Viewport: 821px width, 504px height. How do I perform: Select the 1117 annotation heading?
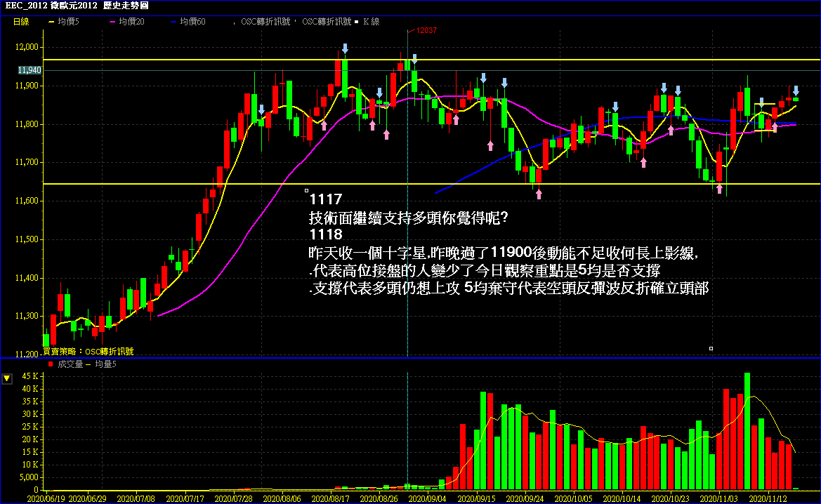[x=325, y=199]
